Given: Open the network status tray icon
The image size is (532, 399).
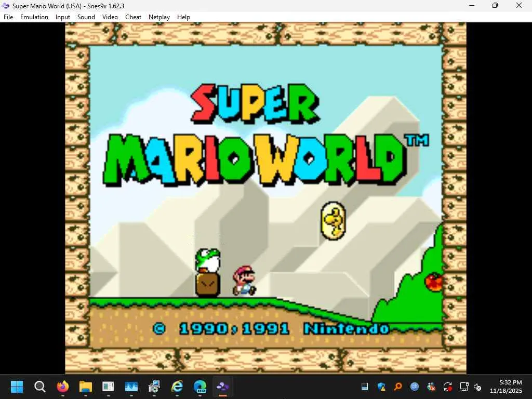Looking at the screenshot, I should tap(464, 387).
